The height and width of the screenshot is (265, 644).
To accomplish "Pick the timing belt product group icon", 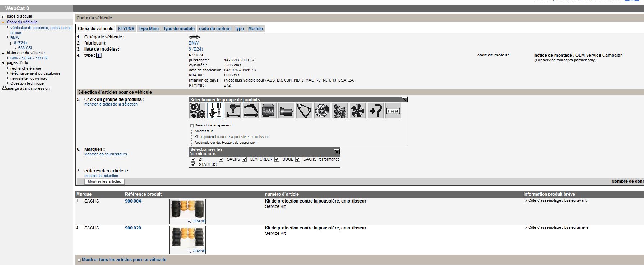I will point(304,111).
